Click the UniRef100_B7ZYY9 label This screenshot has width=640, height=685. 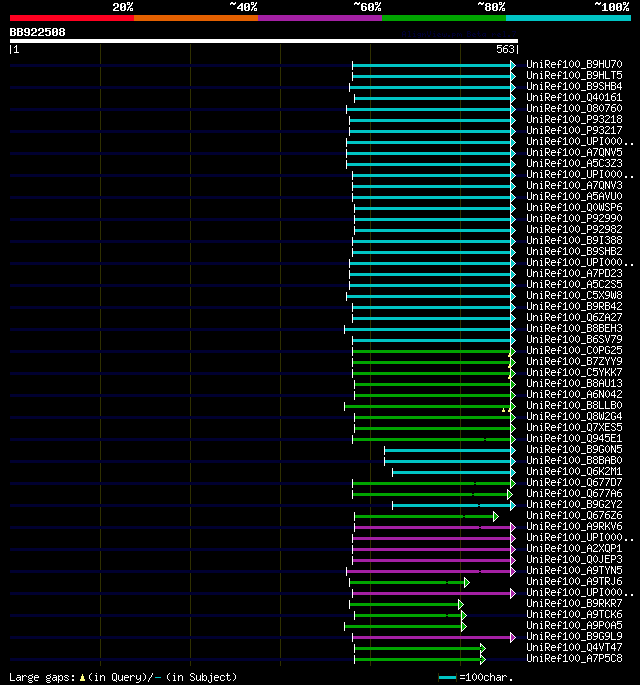[574, 361]
